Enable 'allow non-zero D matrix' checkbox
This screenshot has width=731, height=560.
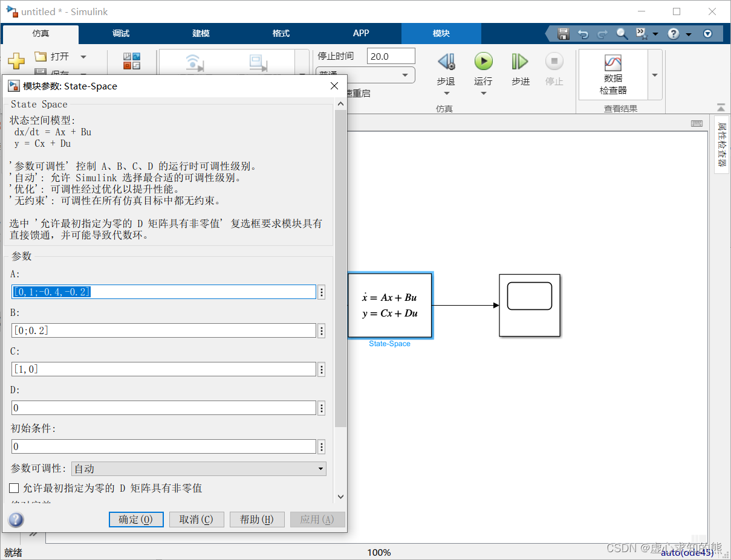click(15, 488)
